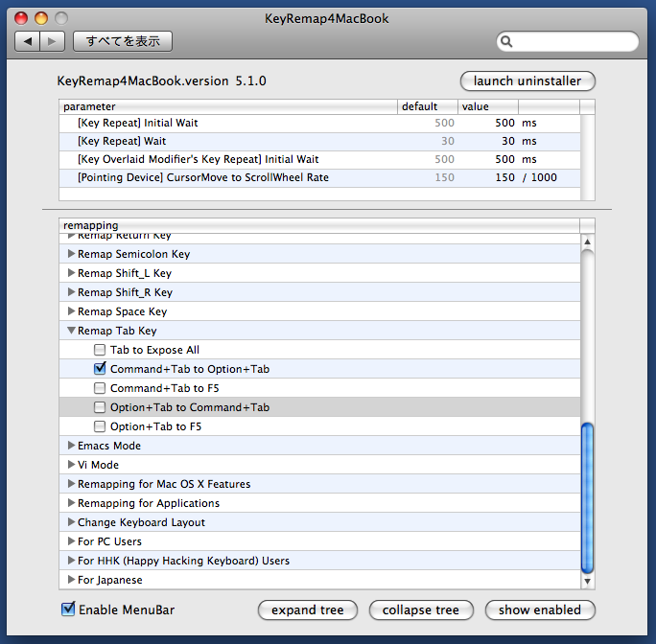Click the remapping list scrollbar thumb
656x644 pixels.
[x=587, y=497]
